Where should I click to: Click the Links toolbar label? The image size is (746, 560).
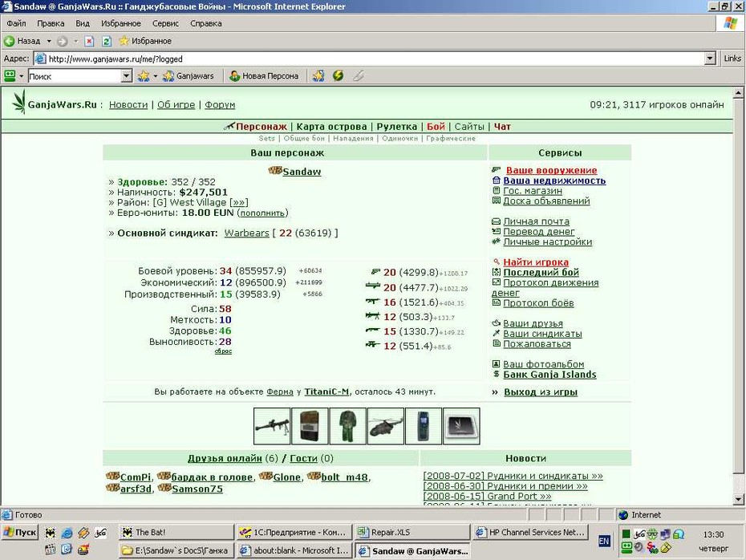pyautogui.click(x=732, y=59)
